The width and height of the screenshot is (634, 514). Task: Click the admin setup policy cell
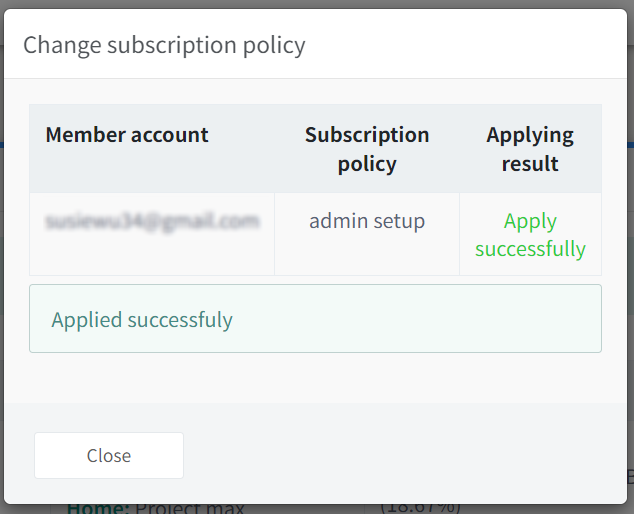click(367, 221)
